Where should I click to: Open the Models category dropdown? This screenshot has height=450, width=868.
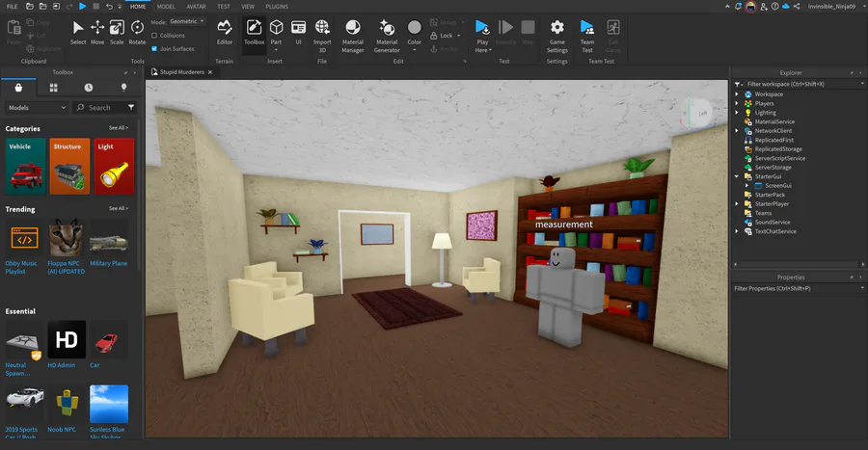(37, 107)
